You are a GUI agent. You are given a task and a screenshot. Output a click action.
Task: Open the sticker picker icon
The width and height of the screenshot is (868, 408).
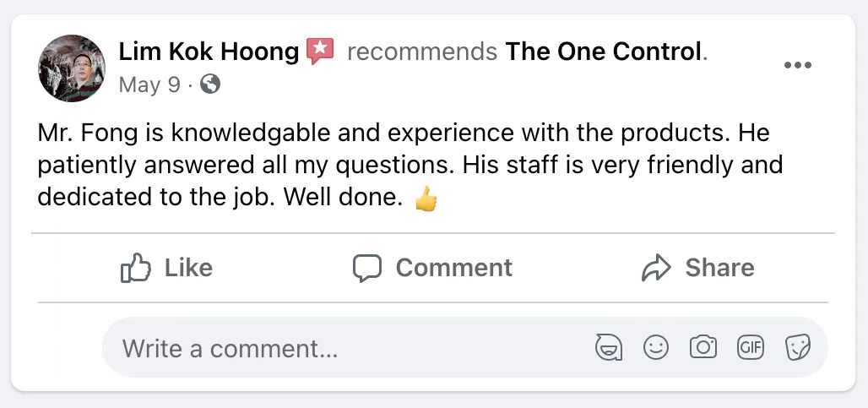(x=798, y=347)
